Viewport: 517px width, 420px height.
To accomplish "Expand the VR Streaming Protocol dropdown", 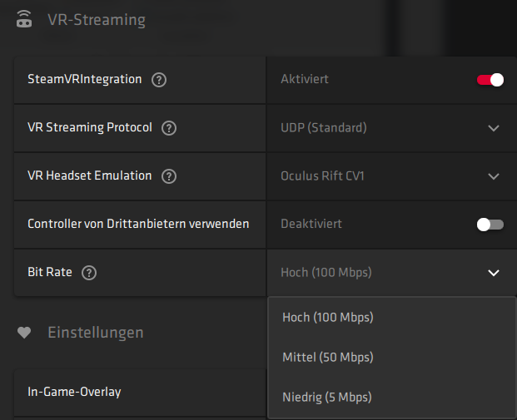I will 494,128.
